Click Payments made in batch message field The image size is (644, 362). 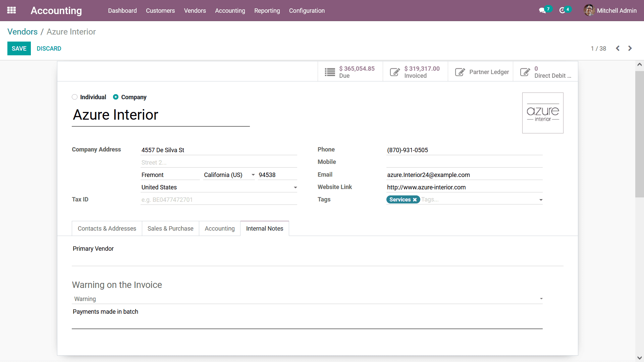(x=307, y=318)
